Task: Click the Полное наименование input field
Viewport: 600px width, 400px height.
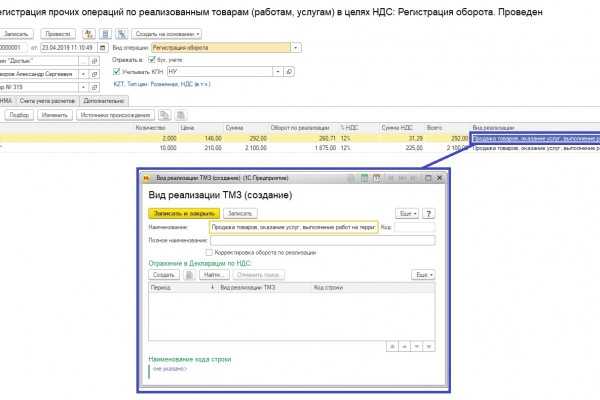Action: 323,240
